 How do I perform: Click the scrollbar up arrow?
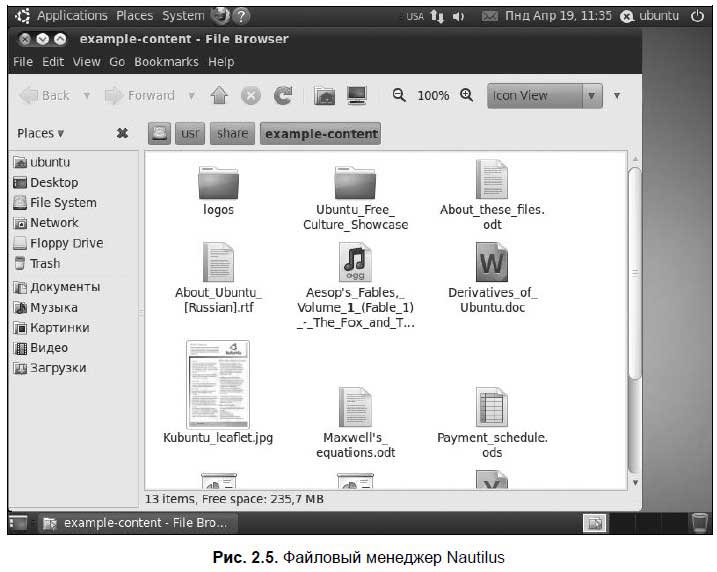tap(635, 159)
